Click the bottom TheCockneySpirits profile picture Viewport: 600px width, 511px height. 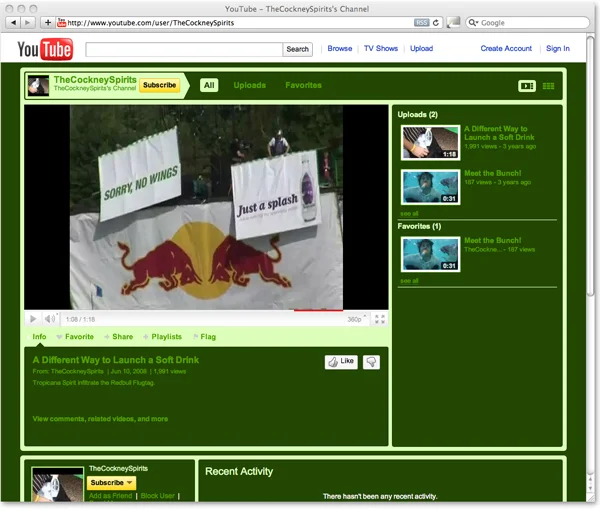(x=58, y=485)
